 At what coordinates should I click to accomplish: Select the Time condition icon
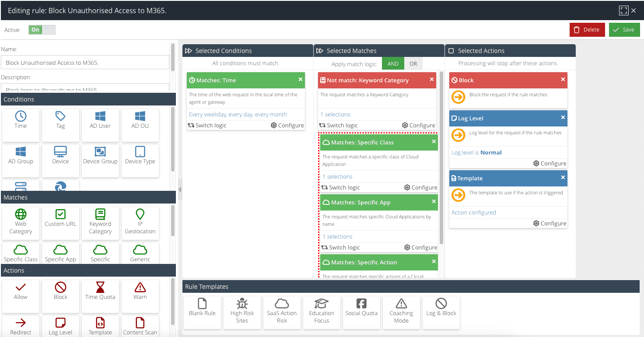tap(21, 116)
